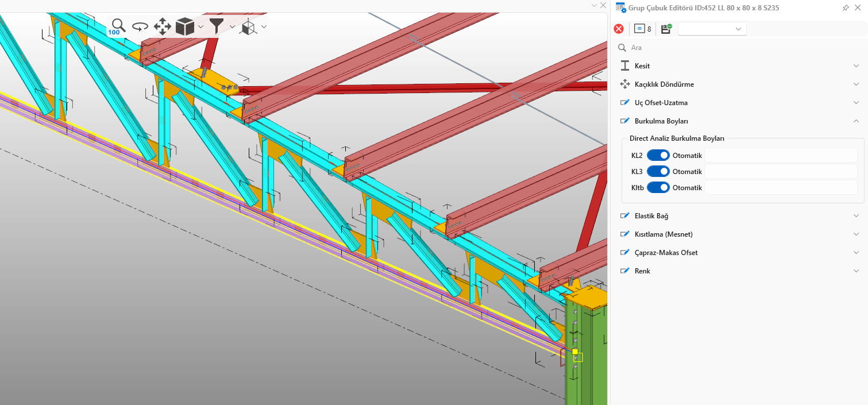Open the filter funnel dropdown arrow
The height and width of the screenshot is (405, 868).
(x=232, y=26)
